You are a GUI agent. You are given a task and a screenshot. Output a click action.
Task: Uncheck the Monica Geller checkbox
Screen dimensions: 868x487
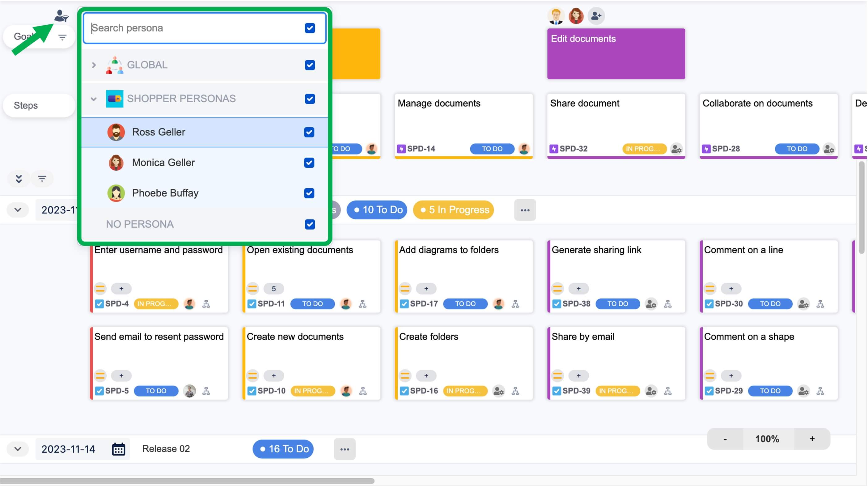tap(309, 163)
